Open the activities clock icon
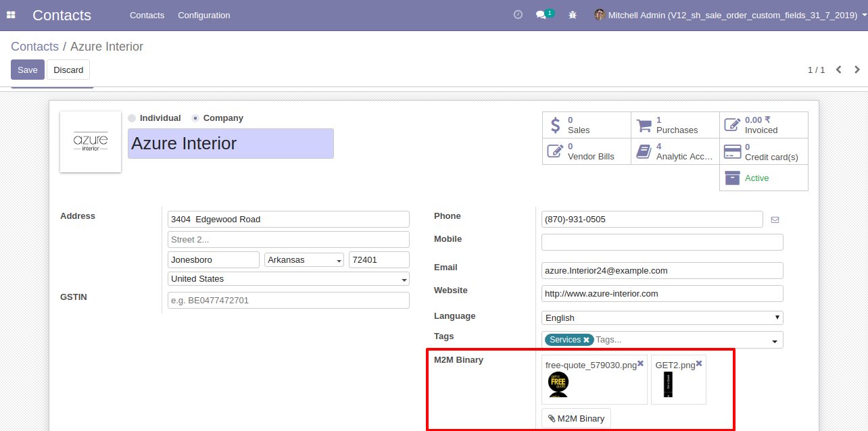 tap(518, 14)
